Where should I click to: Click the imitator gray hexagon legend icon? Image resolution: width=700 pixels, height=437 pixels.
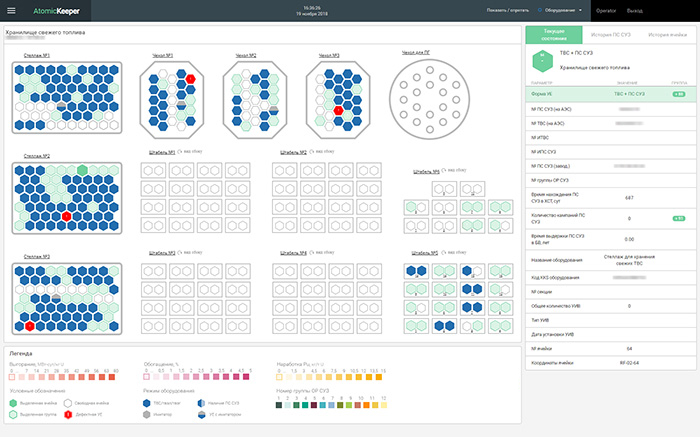(x=146, y=413)
